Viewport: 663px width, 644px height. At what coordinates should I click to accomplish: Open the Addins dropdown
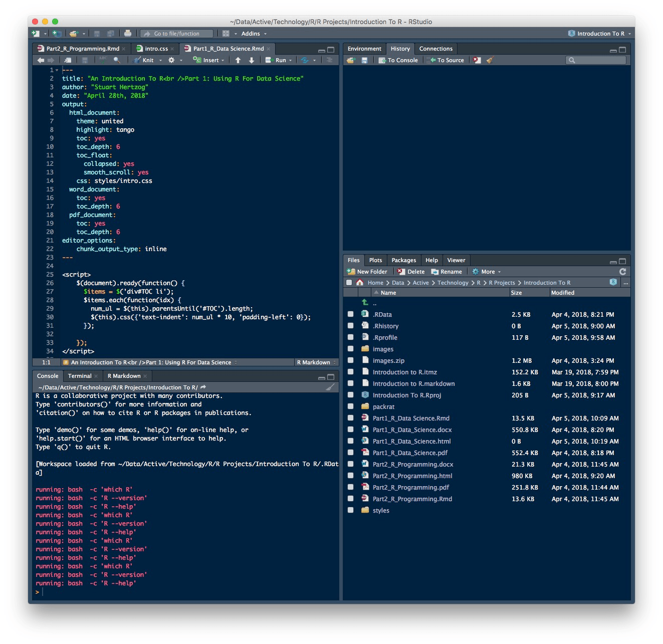(254, 34)
